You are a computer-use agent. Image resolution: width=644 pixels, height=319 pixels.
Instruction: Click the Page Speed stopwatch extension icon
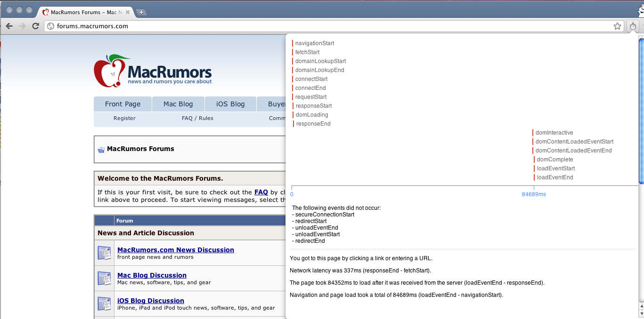pos(633,26)
